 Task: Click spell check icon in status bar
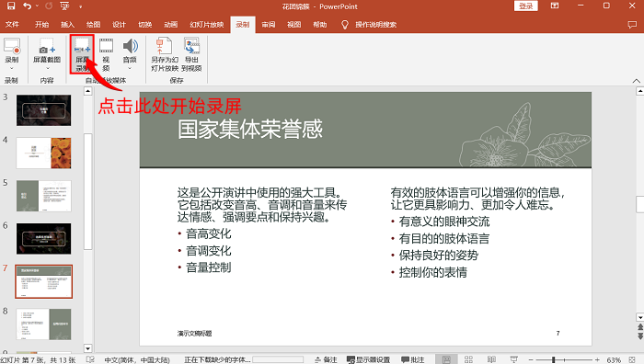[90, 359]
